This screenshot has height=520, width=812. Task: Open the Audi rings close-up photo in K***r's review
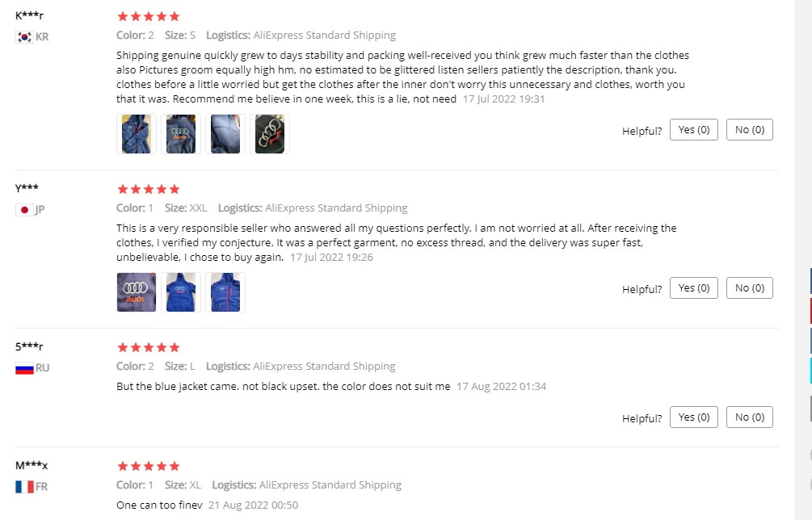point(270,134)
